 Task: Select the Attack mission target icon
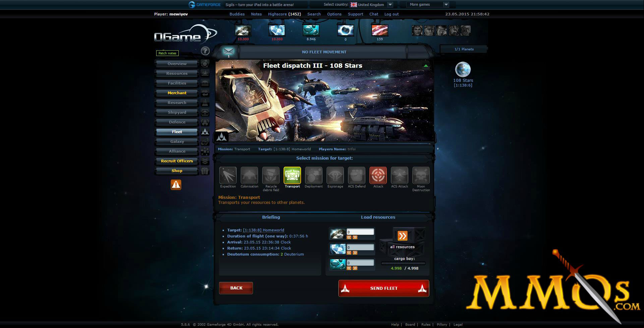(378, 175)
